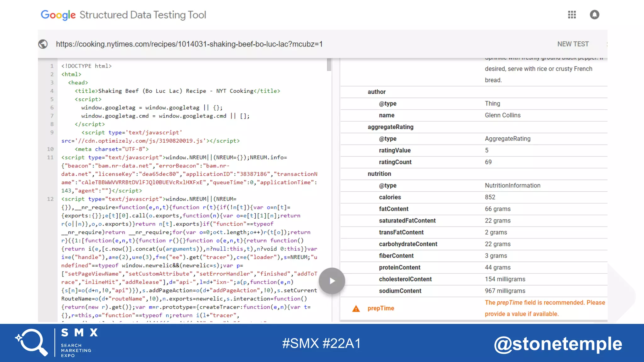This screenshot has height=362, width=644.
Task: Collapse the aggregateRating section row
Action: point(390,127)
